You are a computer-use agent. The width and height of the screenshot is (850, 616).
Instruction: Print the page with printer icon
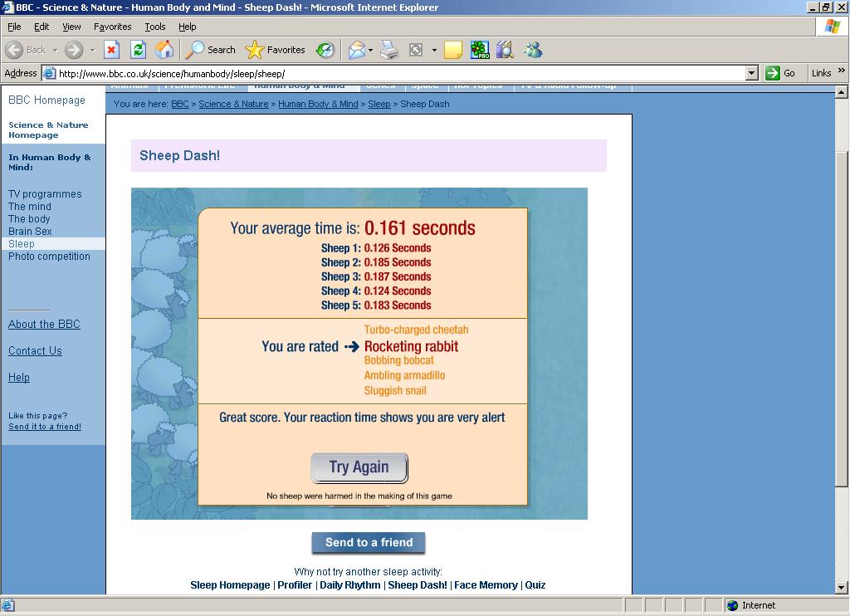pyautogui.click(x=389, y=50)
